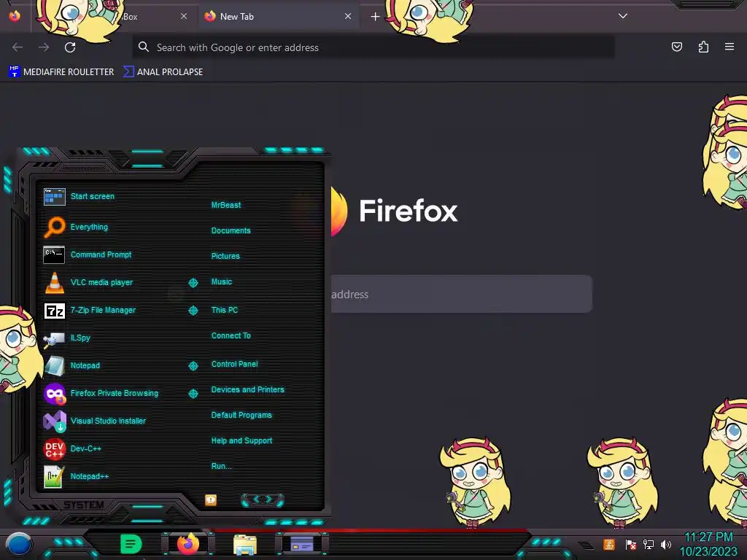
Task: Open List all tabs dropdown chevron
Action: click(623, 16)
